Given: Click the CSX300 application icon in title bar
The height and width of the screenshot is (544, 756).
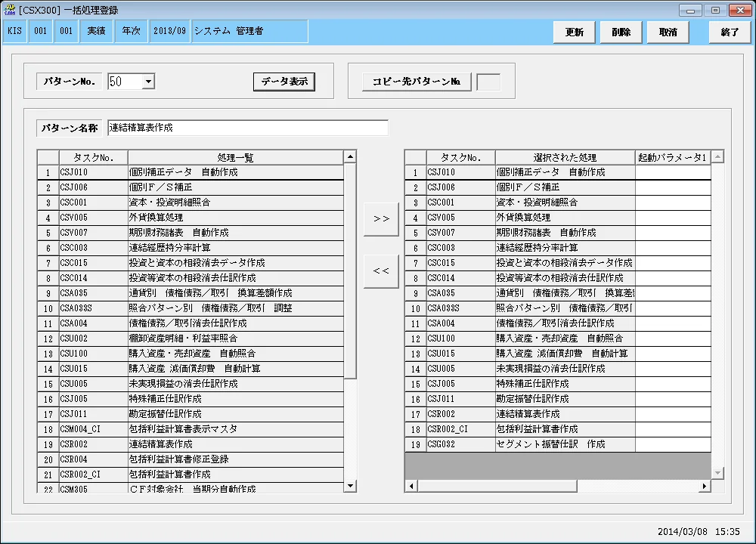Looking at the screenshot, I should coord(9,9).
